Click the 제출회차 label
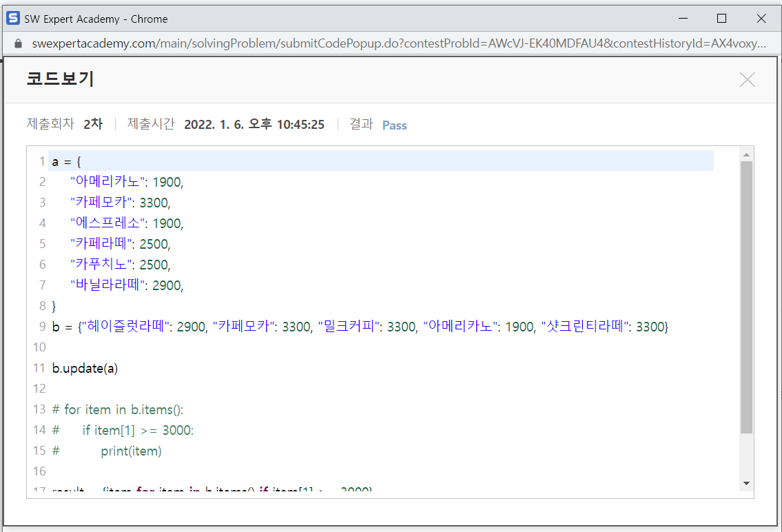The height and width of the screenshot is (532, 782). [50, 124]
